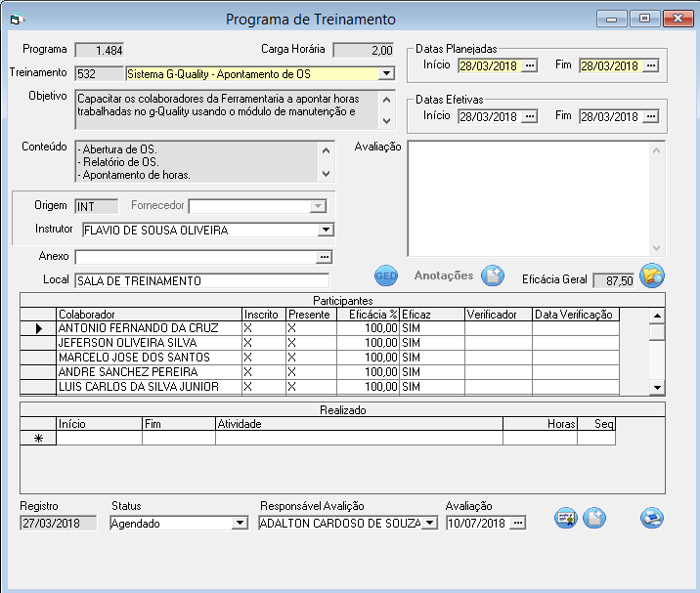Viewport: 700px width, 593px height.
Task: Minimize the Programa de Treinamento window
Action: pyautogui.click(x=612, y=19)
